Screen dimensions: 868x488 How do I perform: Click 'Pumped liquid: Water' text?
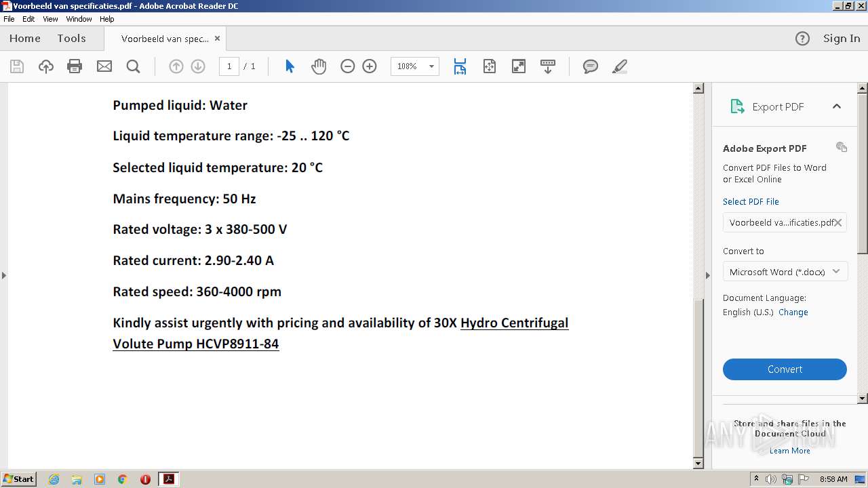pos(180,105)
